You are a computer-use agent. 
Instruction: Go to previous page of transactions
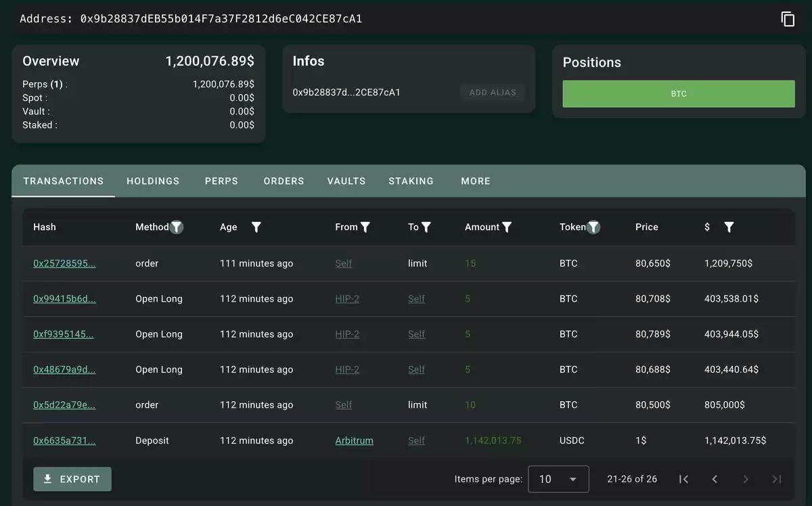(x=715, y=479)
